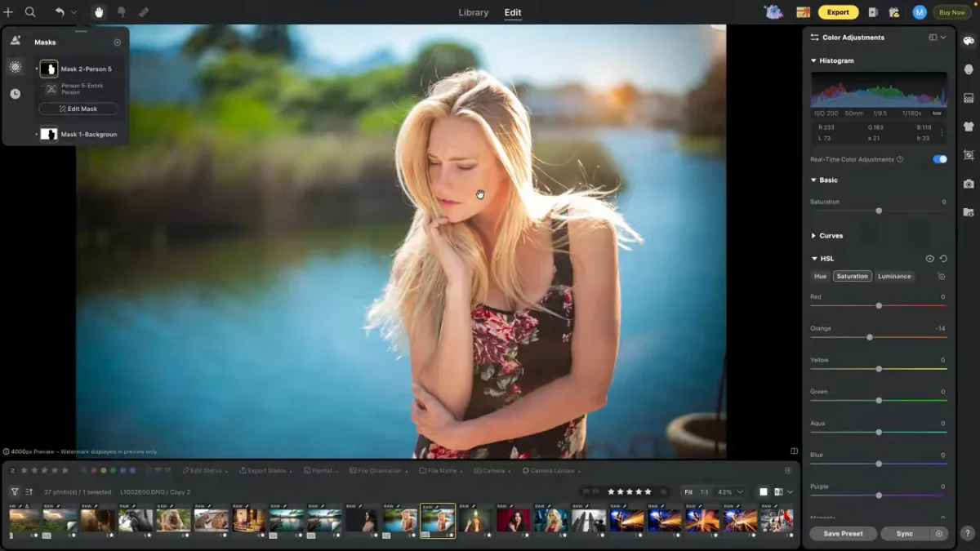Select the Luminance tab in HSL
Screen dimensions: 980x551
pos(894,276)
